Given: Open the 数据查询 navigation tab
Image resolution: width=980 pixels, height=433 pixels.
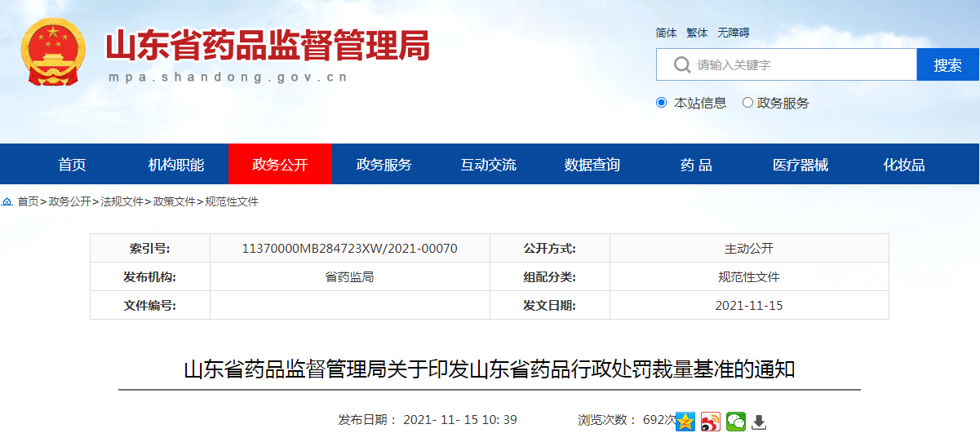Looking at the screenshot, I should 592,165.
